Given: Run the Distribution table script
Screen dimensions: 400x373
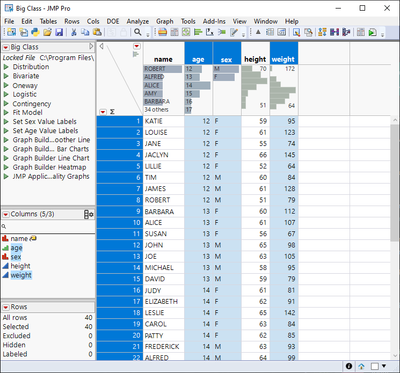Looking at the screenshot, I should tap(6, 67).
